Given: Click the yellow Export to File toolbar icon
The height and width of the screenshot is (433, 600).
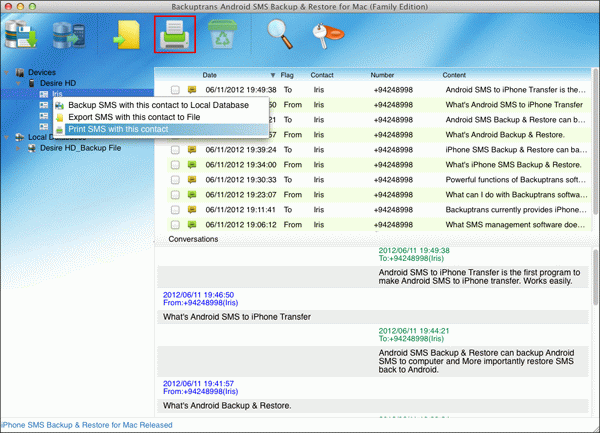Looking at the screenshot, I should [x=127, y=35].
